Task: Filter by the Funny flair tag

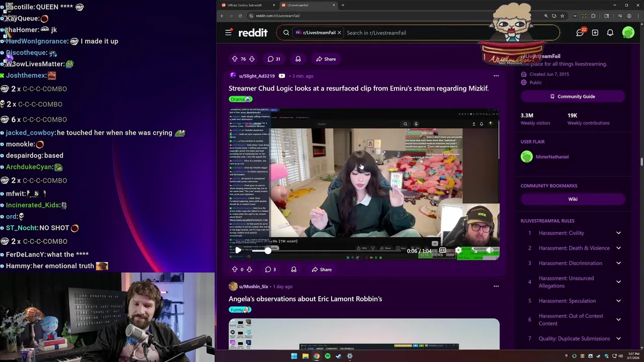Action: [240, 310]
